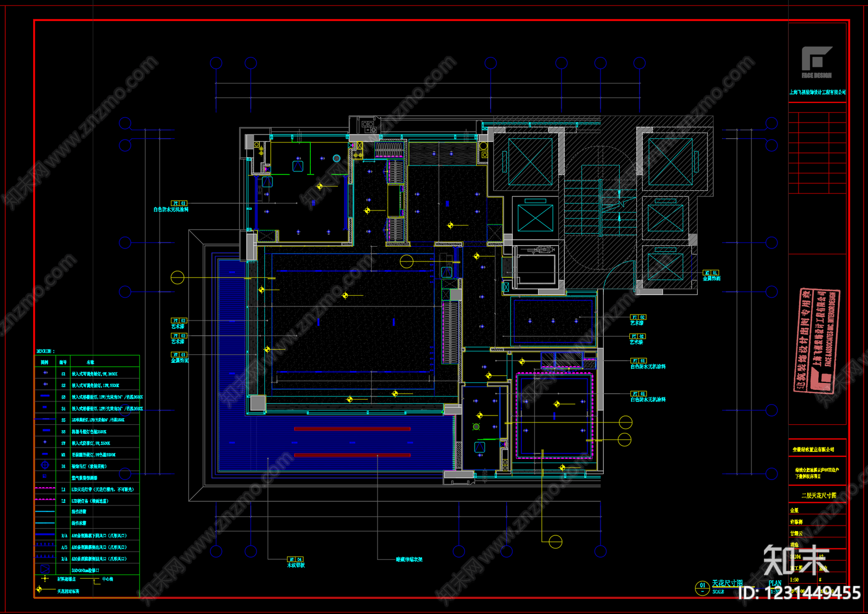
Task: Select the L1 magenta LED strip symbol in legend
Action: click(x=45, y=488)
